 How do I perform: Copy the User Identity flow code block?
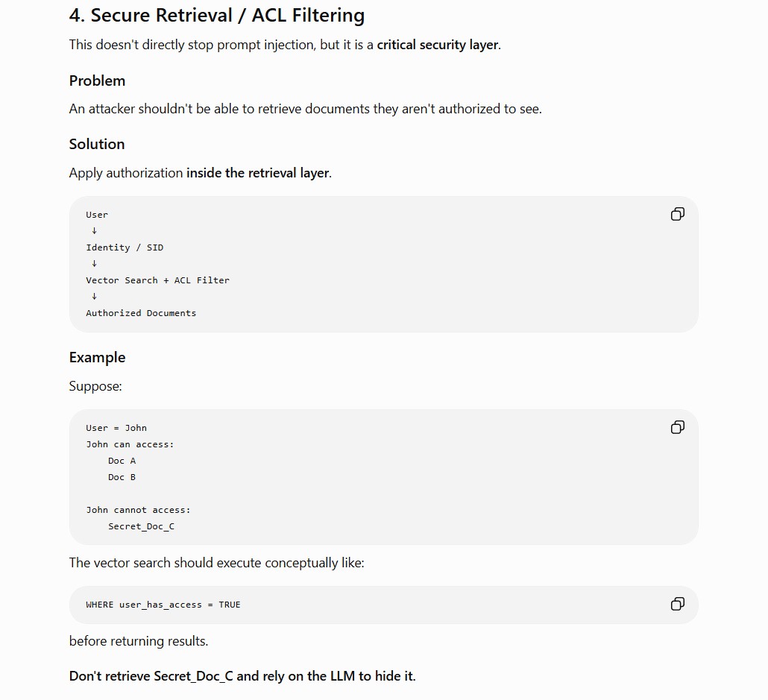coord(677,214)
